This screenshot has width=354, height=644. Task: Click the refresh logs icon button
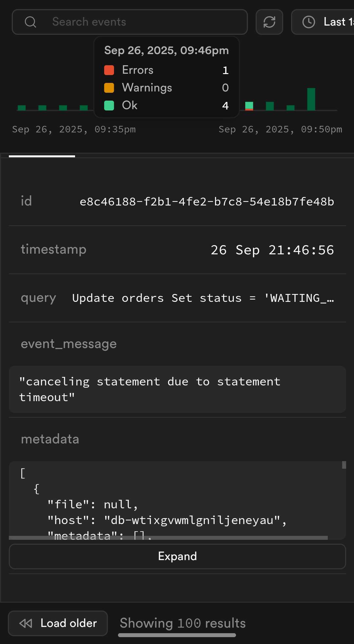point(269,22)
